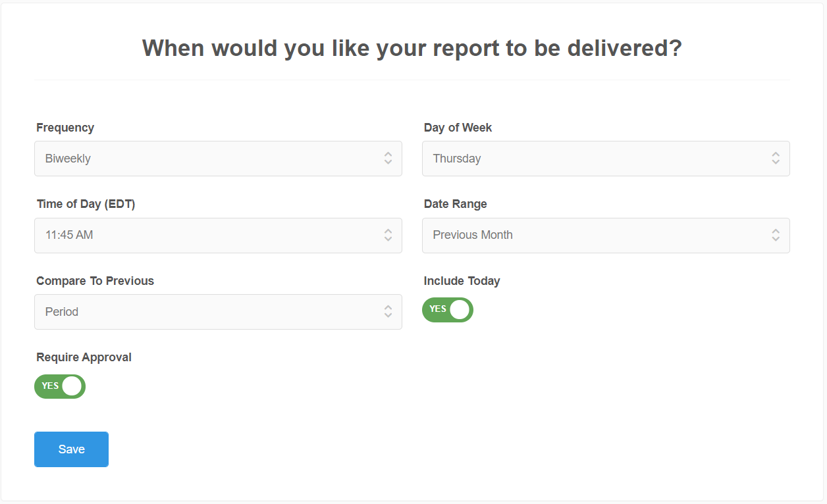
Task: Click the Date Range field label
Action: 456,204
